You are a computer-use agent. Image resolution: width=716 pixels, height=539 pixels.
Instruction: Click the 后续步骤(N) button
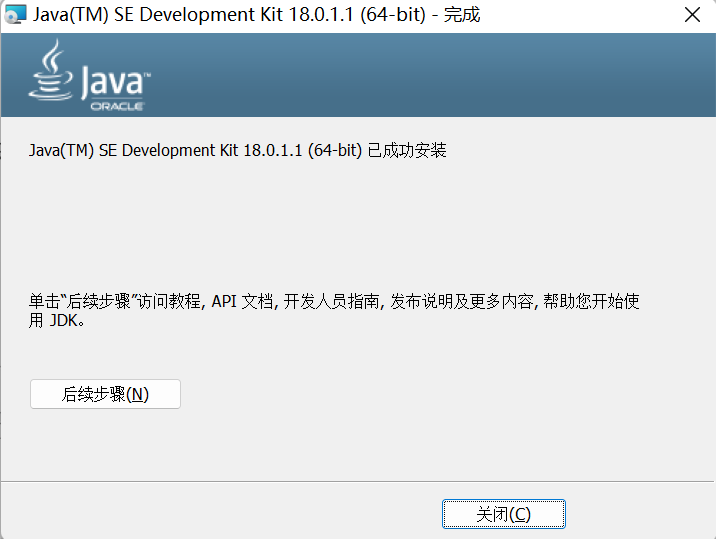pyautogui.click(x=105, y=394)
